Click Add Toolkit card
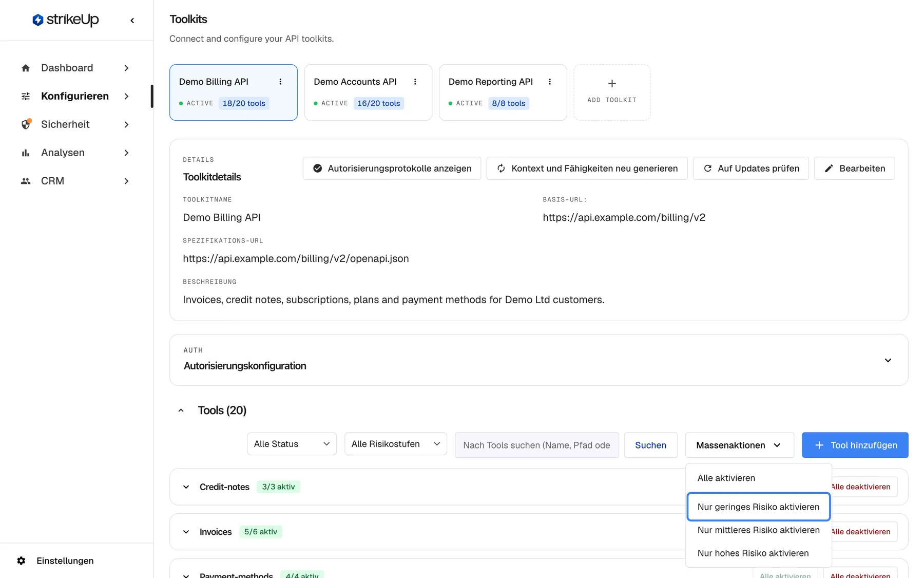This screenshot has height=578, width=924. (x=612, y=92)
